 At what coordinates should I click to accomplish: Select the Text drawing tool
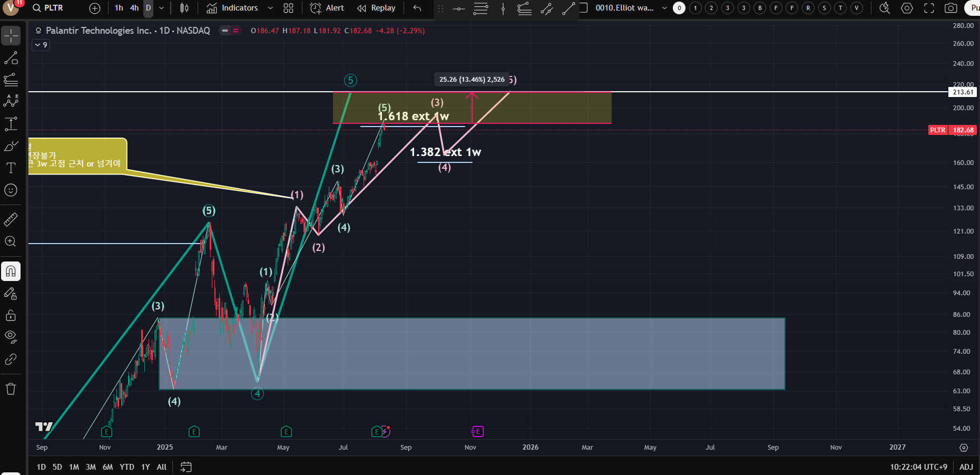(11, 168)
